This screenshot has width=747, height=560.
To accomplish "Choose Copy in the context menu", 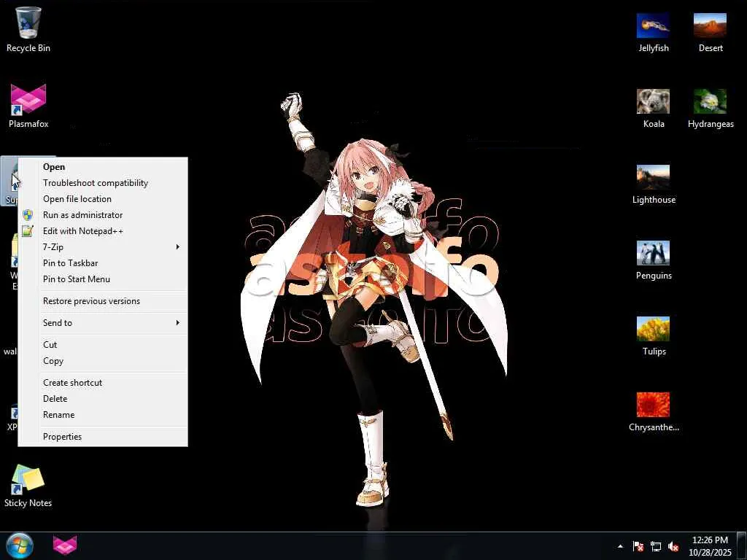I will point(103,361).
